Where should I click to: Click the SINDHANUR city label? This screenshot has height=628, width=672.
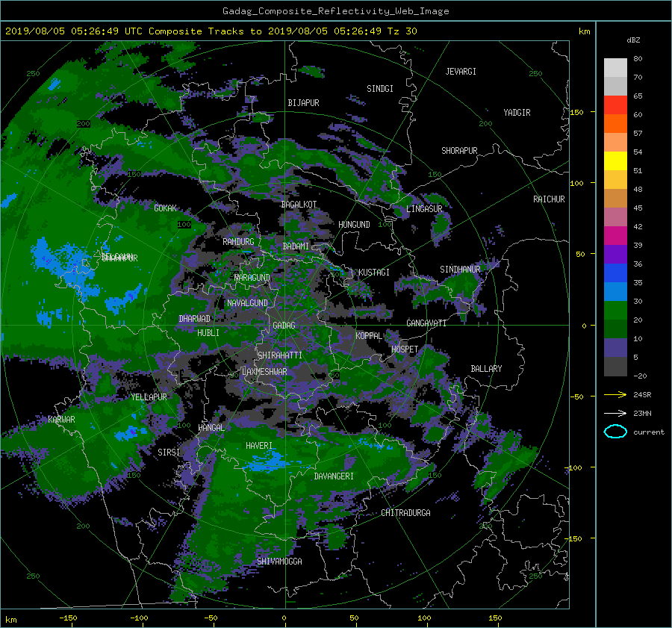pos(460,270)
